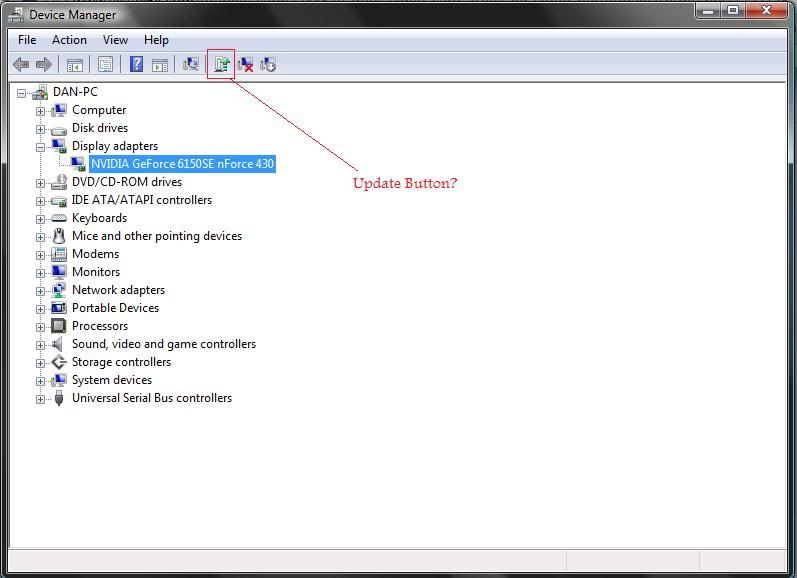
Task: Click the Storage controllers icon
Action: click(x=59, y=362)
